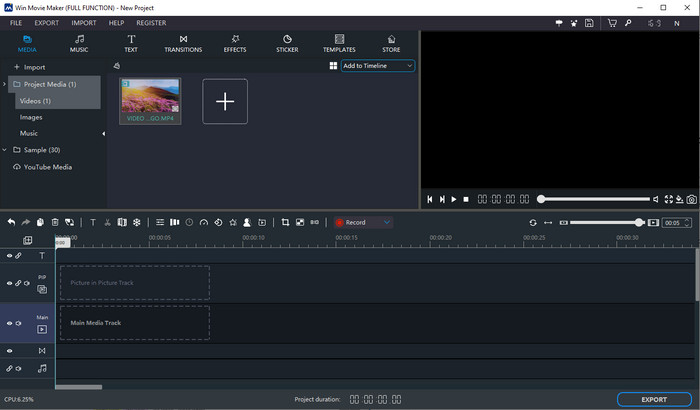Click the skip to start button

pos(429,199)
